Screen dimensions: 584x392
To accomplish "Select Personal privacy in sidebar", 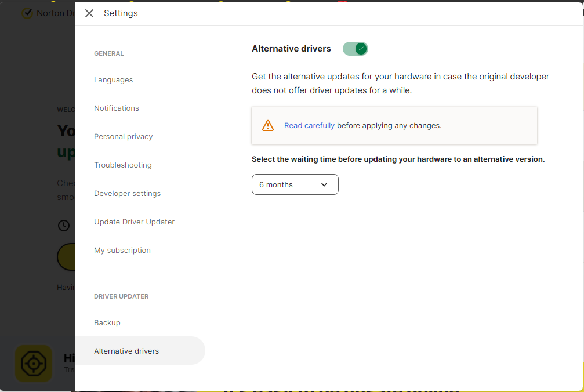I will tap(124, 137).
